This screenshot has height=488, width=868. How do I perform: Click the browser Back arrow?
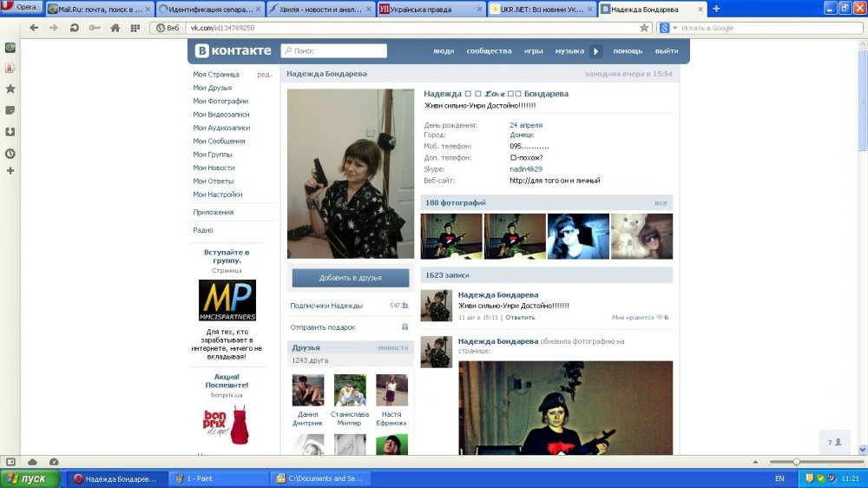tap(35, 28)
